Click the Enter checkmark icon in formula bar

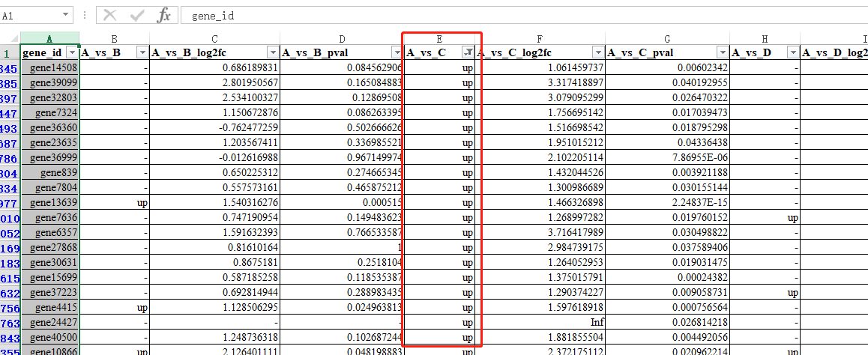click(136, 15)
